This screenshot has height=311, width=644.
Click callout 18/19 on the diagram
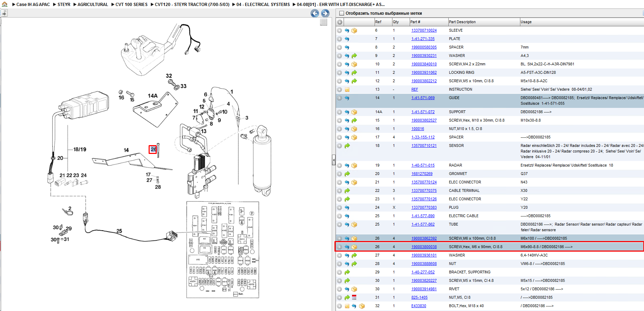(x=80, y=149)
